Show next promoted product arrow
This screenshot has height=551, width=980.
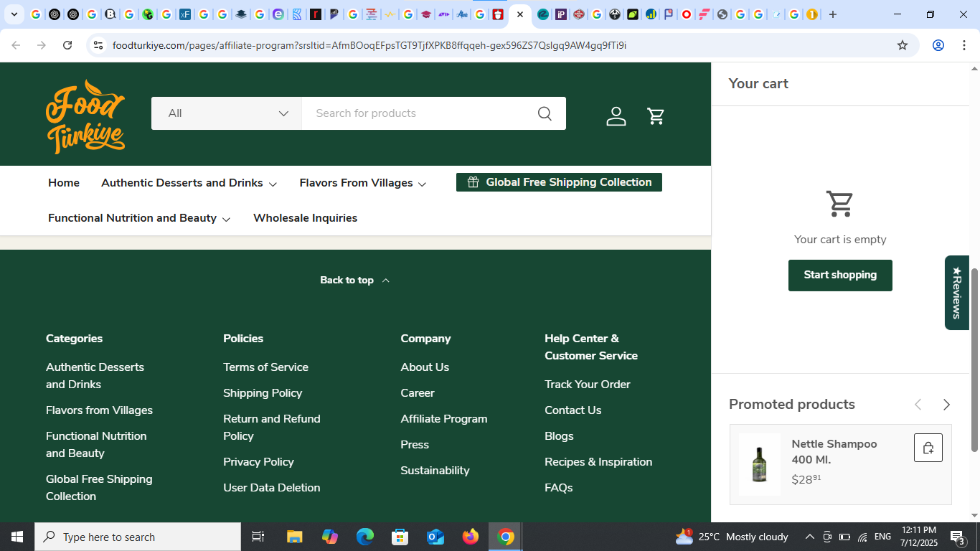click(946, 405)
